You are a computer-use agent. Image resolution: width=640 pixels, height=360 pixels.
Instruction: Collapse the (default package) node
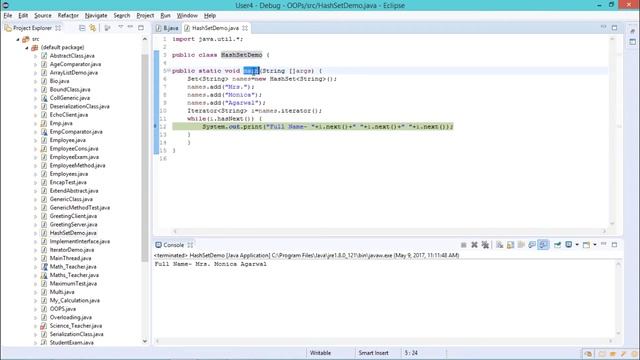(x=27, y=47)
